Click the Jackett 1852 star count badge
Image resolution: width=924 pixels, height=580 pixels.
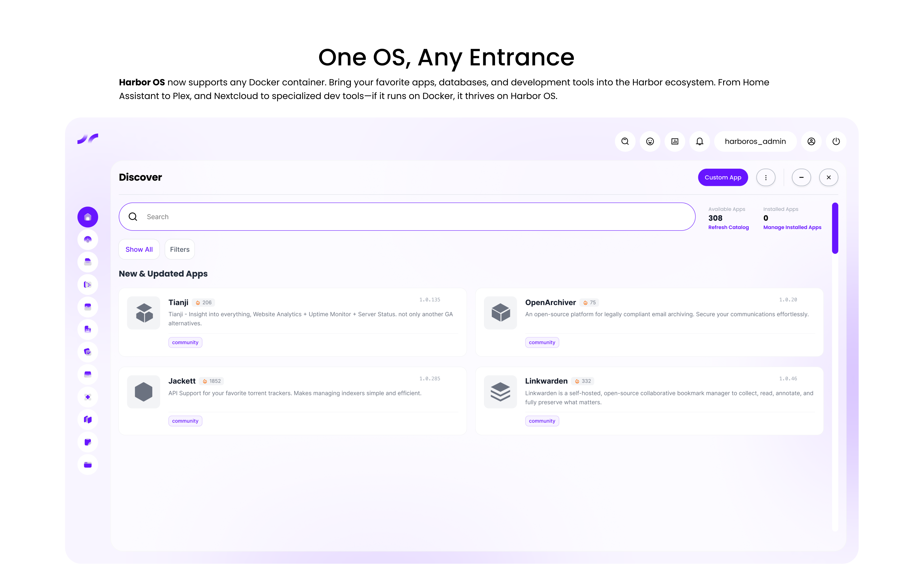(212, 381)
